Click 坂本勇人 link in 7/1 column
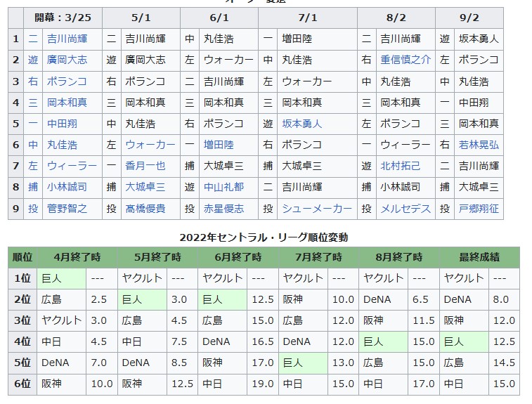 pos(302,124)
